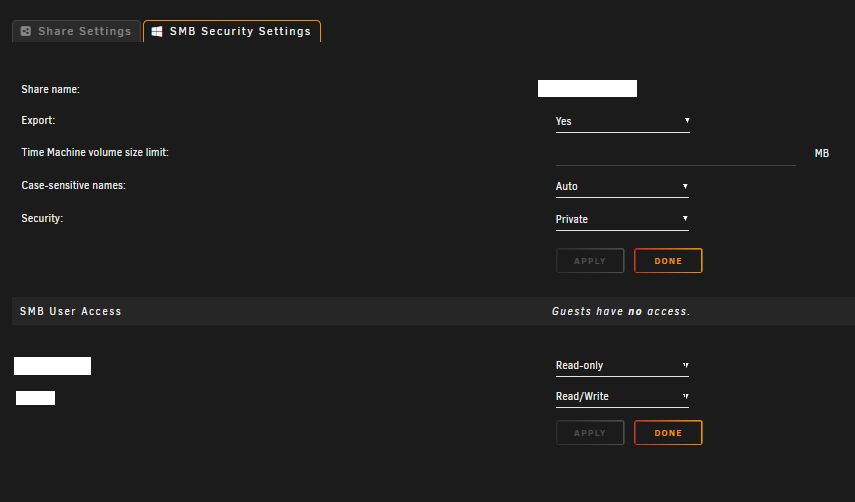Click Done button under SMB User Access
The height and width of the screenshot is (502, 855).
(668, 433)
